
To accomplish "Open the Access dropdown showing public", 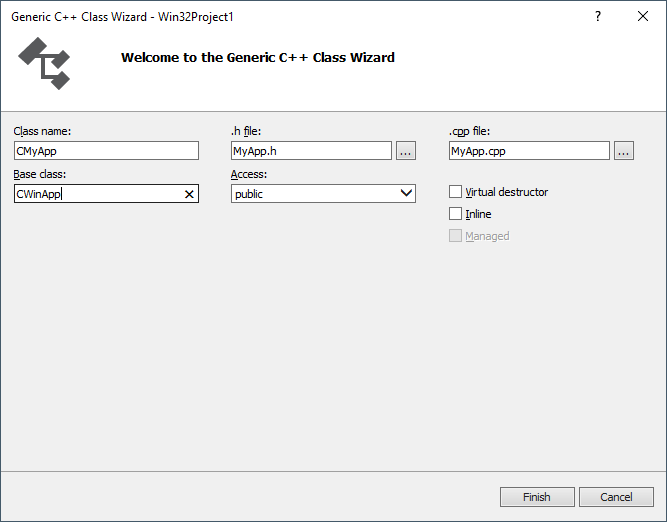I will click(x=323, y=194).
